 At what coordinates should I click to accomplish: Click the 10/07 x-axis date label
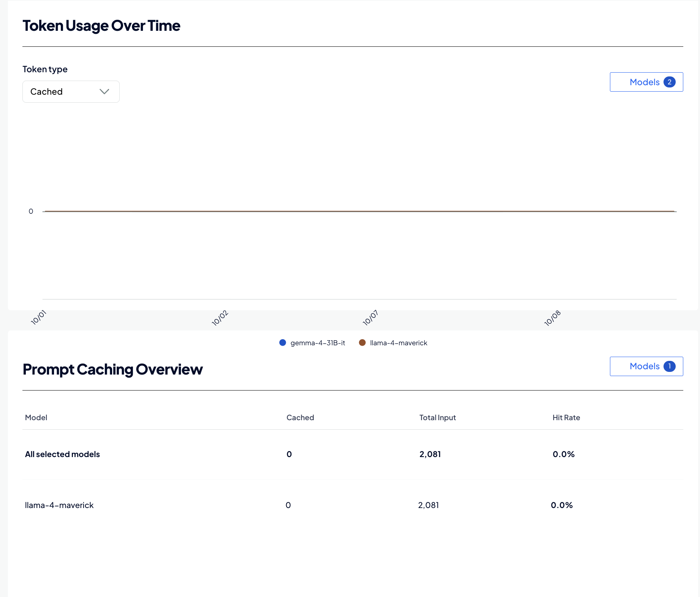(370, 318)
